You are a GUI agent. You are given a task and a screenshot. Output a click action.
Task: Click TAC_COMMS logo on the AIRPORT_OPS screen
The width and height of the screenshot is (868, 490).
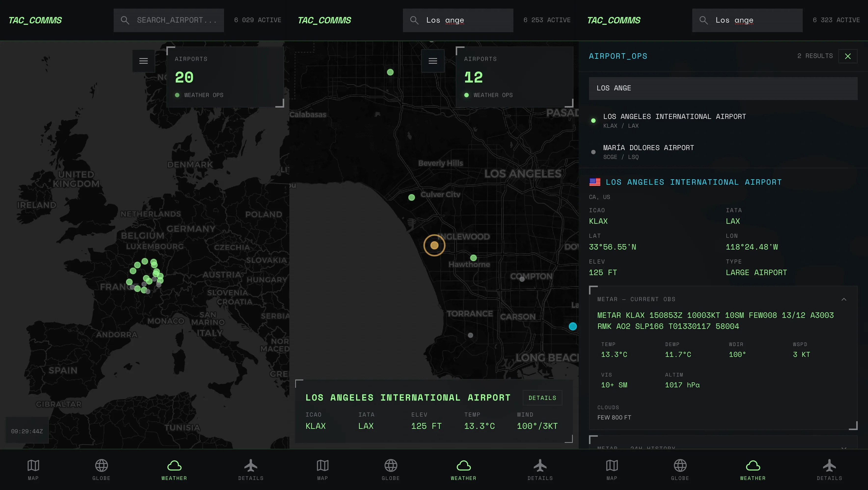pyautogui.click(x=614, y=20)
